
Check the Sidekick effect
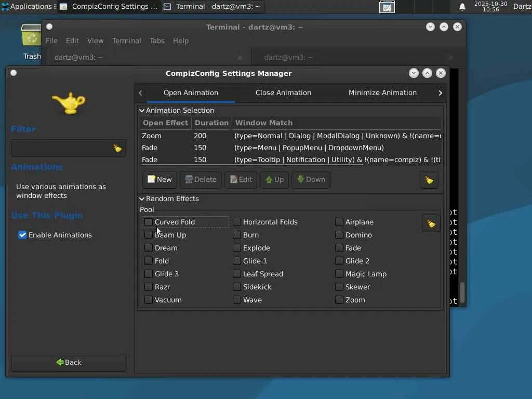point(237,287)
